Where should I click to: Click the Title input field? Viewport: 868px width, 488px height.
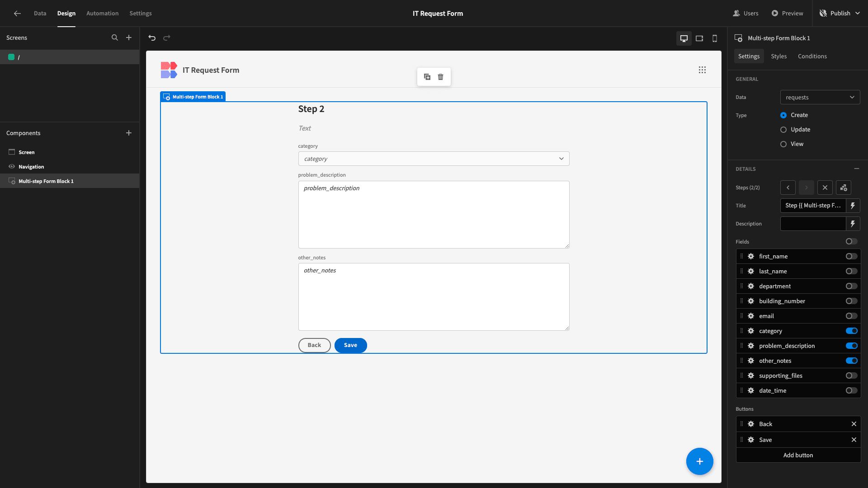[814, 206]
